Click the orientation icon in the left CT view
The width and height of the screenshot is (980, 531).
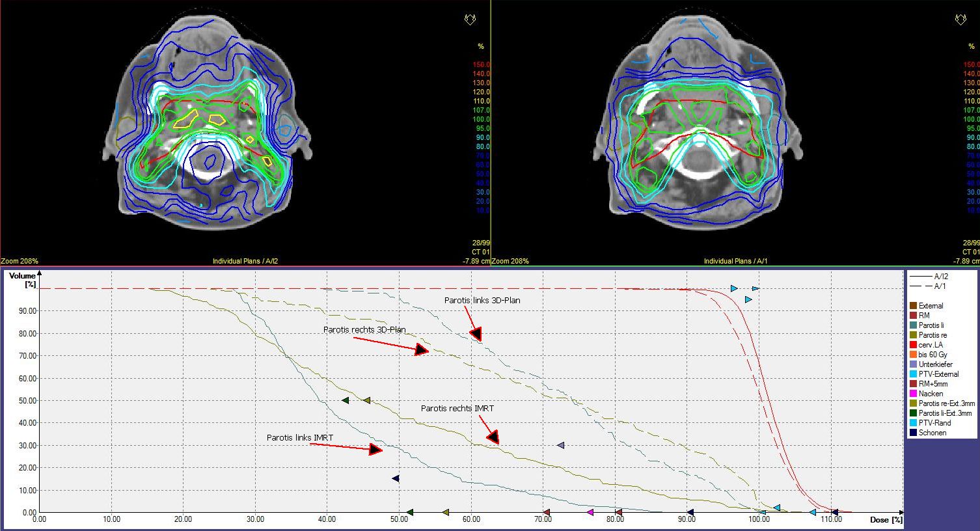pyautogui.click(x=470, y=20)
